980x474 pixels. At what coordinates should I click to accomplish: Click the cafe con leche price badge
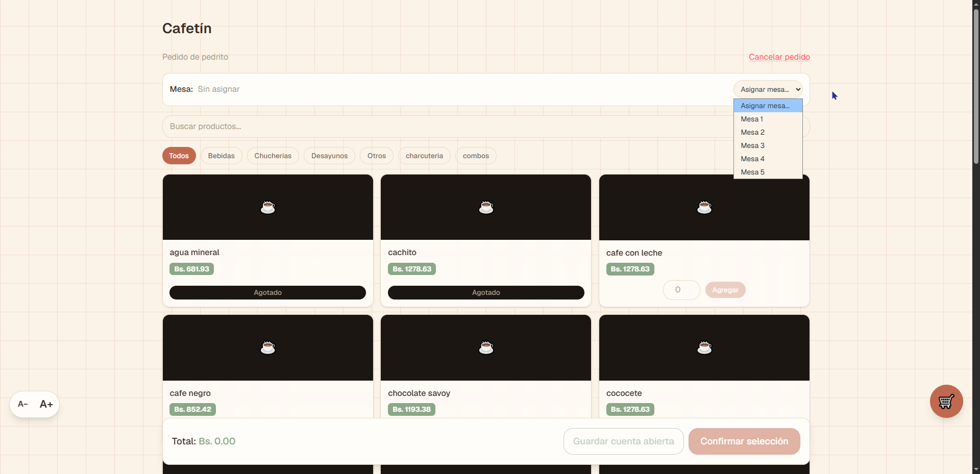(x=630, y=269)
